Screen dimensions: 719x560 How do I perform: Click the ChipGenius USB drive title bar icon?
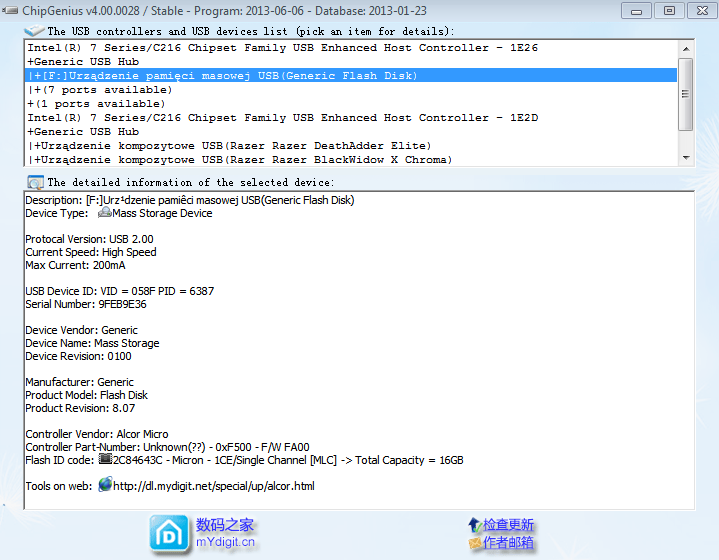10,10
